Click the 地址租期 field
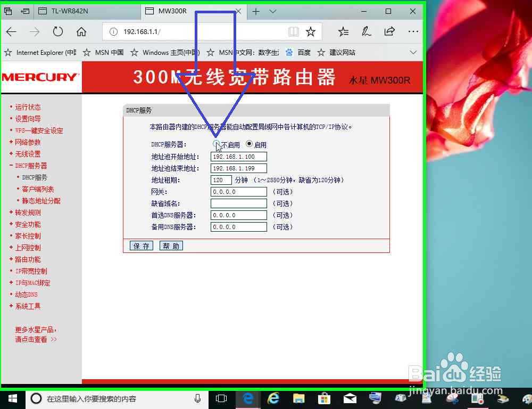Screen dimensions: 532x409 pyautogui.click(x=221, y=180)
